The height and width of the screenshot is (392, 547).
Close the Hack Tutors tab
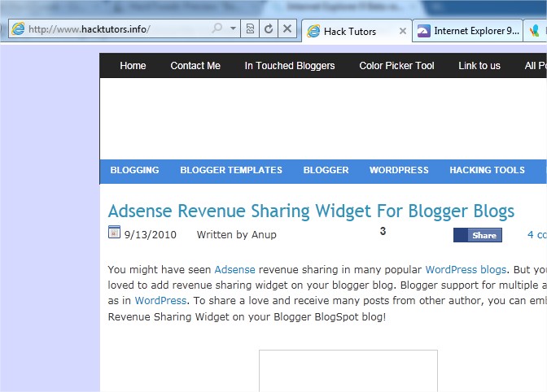[x=403, y=31]
